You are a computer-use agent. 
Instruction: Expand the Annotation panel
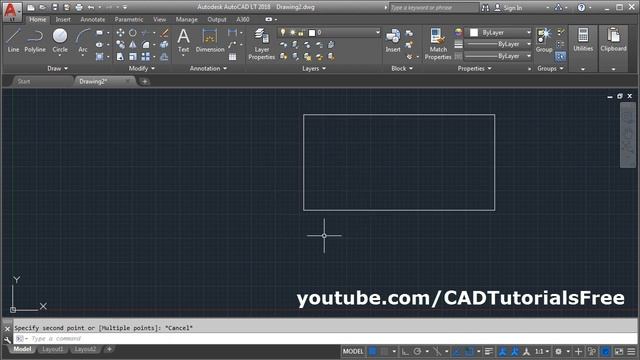pos(208,69)
